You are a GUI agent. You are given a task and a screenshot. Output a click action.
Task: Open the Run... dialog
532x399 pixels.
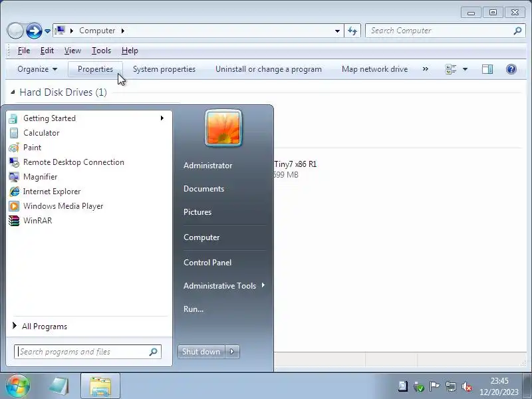(194, 309)
